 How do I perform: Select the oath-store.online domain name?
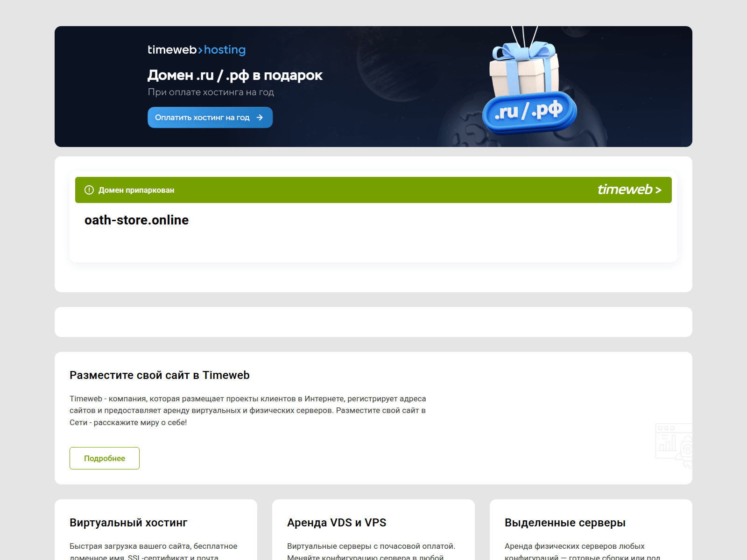(x=136, y=220)
